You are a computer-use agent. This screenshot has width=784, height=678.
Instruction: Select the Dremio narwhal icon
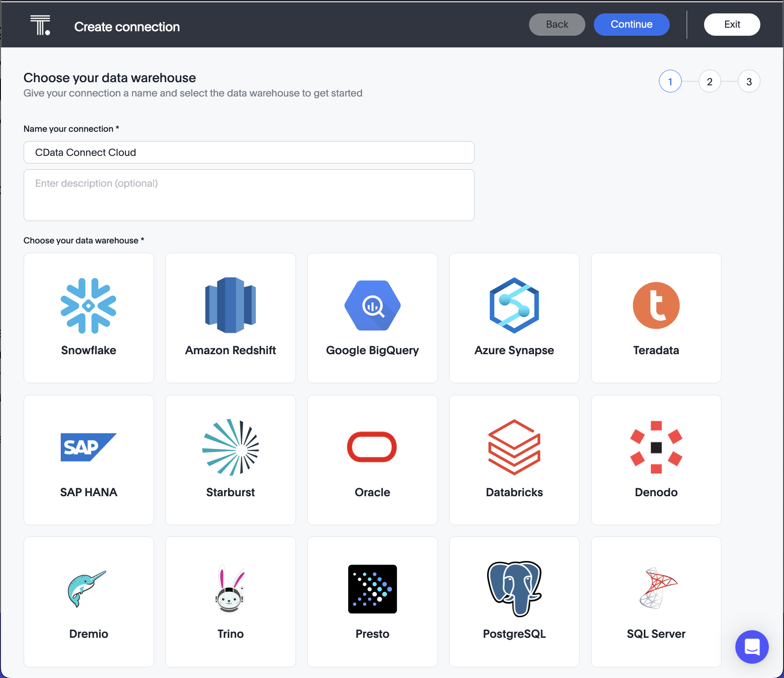pos(87,589)
